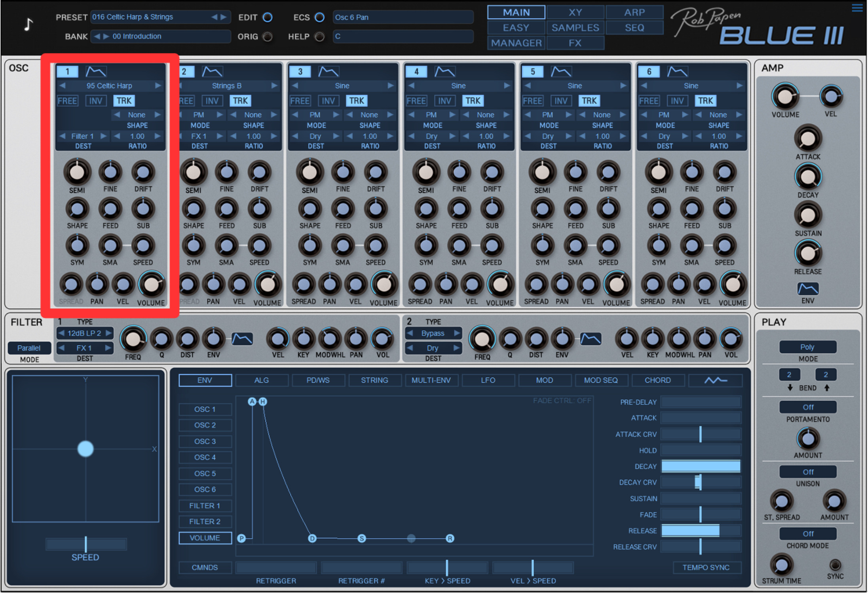Click the portamento AMOUNT knob

[808, 439]
